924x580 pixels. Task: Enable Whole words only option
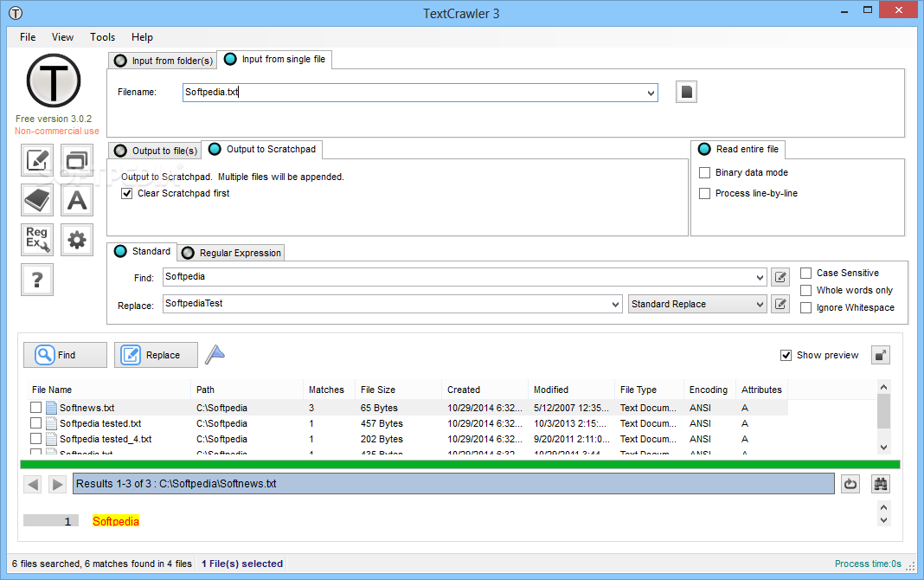pos(805,290)
